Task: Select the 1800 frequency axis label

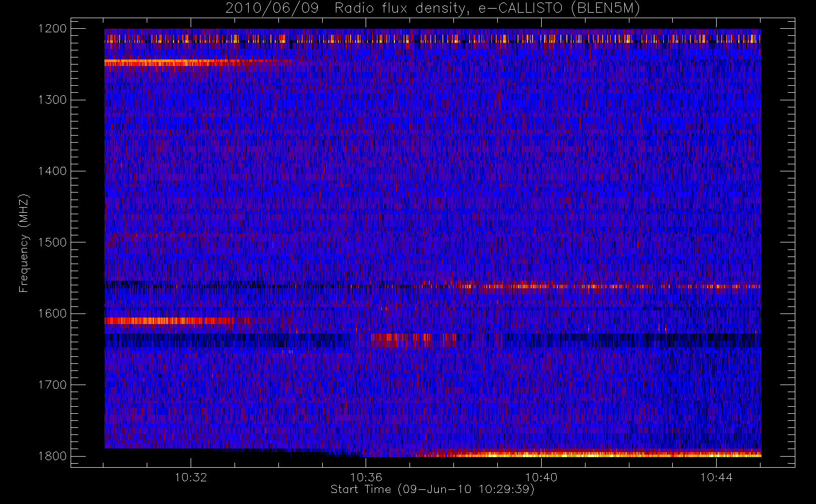Action: [52, 456]
